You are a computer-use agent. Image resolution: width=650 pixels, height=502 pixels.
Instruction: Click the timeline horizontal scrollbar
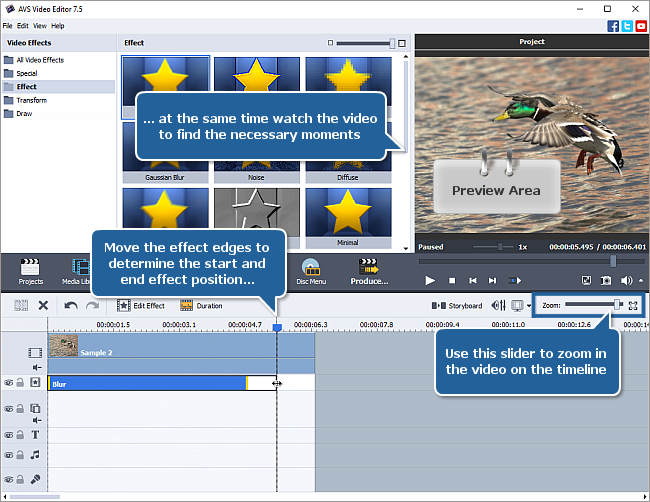tap(35, 497)
